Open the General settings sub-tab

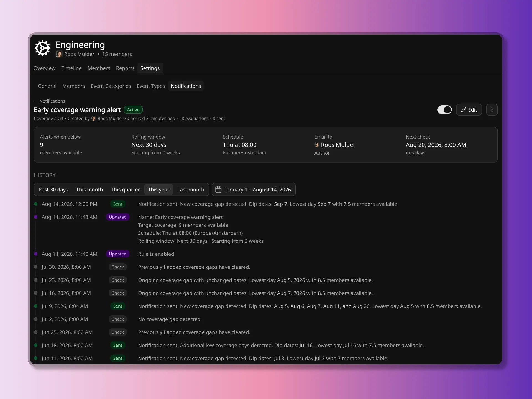click(47, 86)
